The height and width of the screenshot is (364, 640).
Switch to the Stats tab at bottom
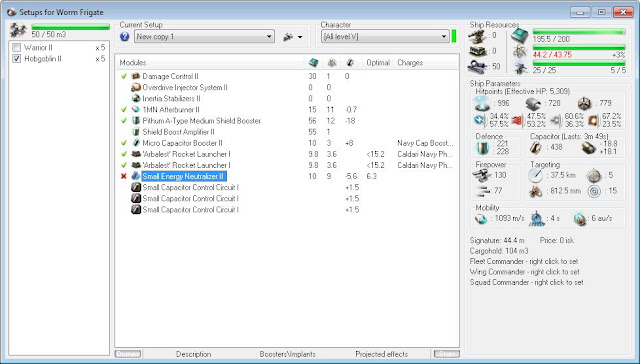tap(447, 354)
